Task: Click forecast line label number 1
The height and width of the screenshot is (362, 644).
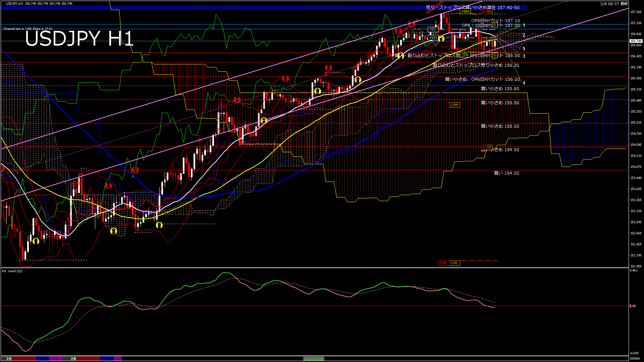Action: (524, 25)
